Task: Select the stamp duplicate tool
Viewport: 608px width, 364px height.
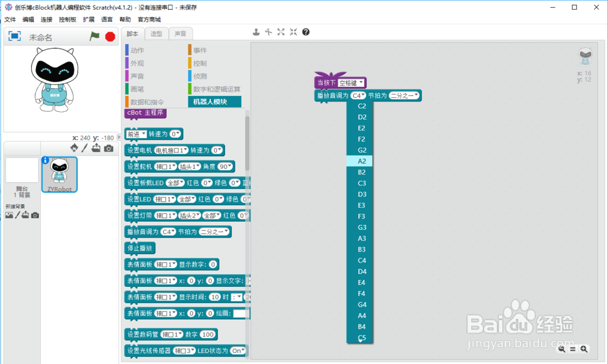Action: point(256,32)
